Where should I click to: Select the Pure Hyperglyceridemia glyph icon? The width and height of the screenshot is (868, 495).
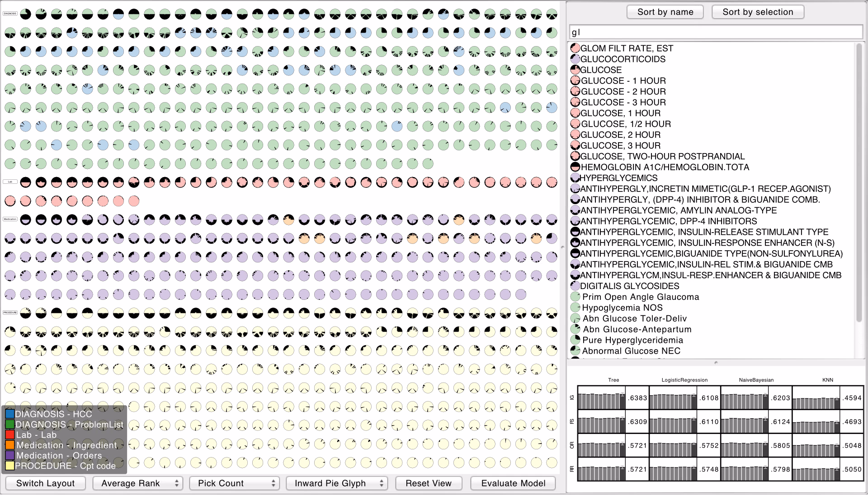[575, 340]
